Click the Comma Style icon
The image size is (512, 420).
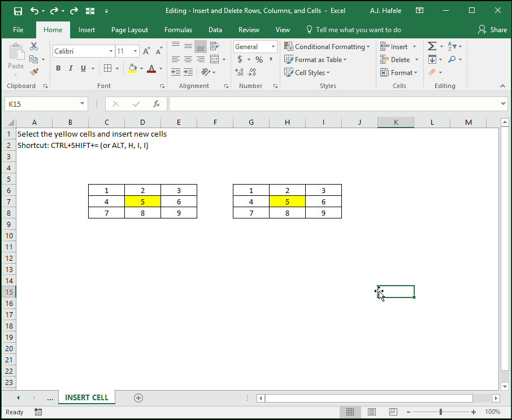click(271, 59)
